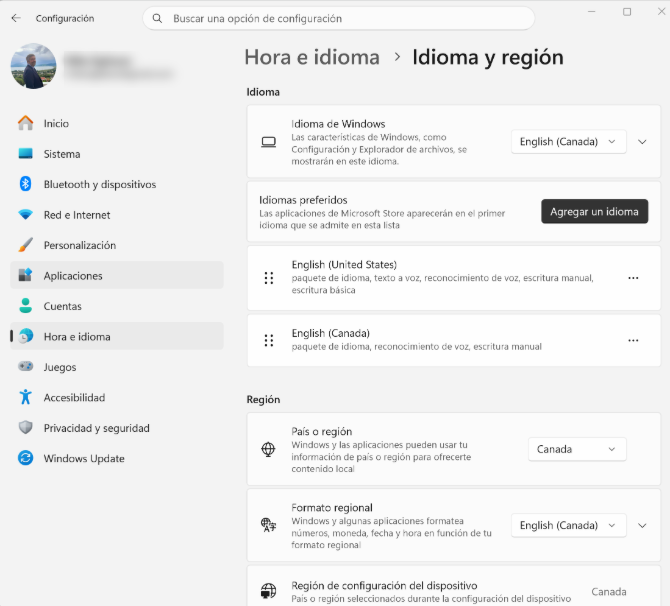Go to Bluetooth y dispositivos
The width and height of the screenshot is (670, 606).
pos(117,184)
